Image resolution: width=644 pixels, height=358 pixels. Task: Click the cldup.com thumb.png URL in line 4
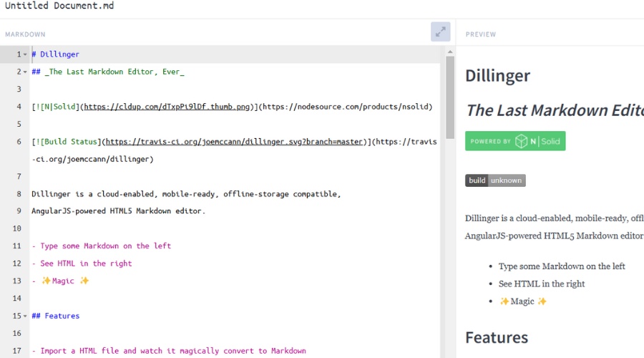(x=166, y=107)
